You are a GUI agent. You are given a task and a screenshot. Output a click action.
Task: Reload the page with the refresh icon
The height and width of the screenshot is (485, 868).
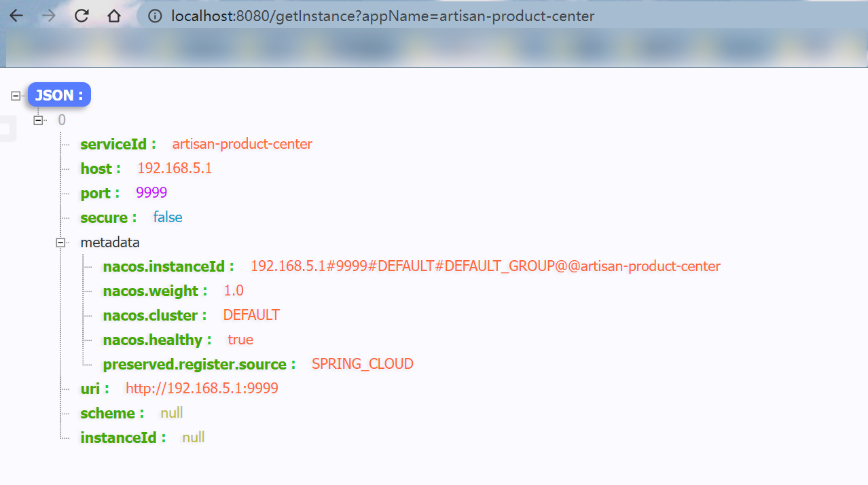click(x=82, y=16)
